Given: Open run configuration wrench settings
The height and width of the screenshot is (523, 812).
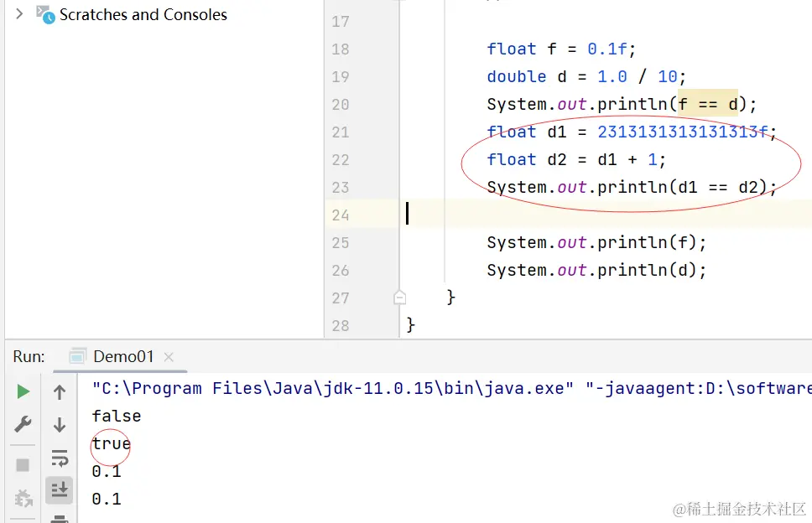Looking at the screenshot, I should click(23, 424).
